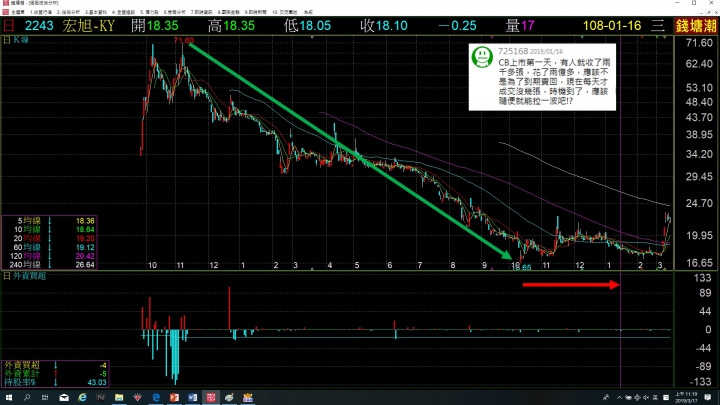
Task: Launch Internet Explorer from taskbar
Action: tap(82, 397)
